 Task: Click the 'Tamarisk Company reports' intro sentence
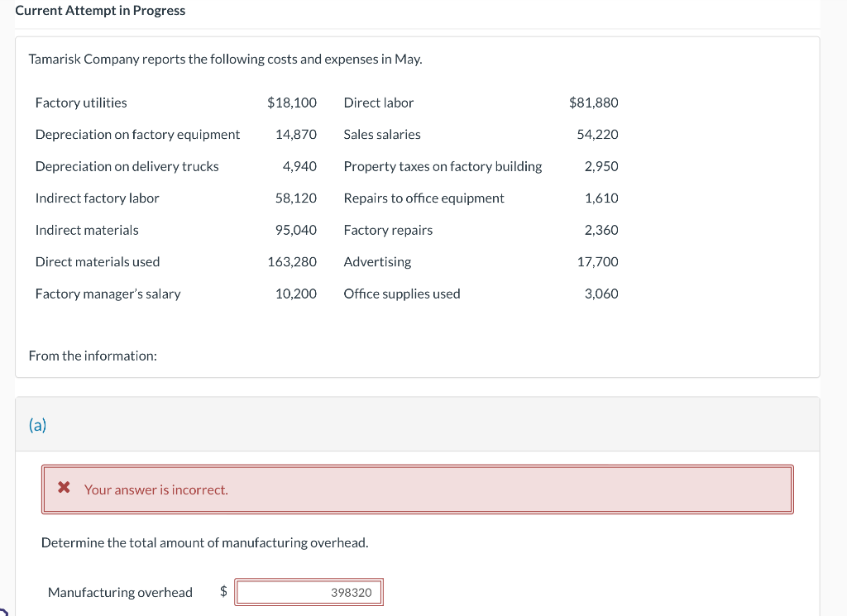pos(225,59)
